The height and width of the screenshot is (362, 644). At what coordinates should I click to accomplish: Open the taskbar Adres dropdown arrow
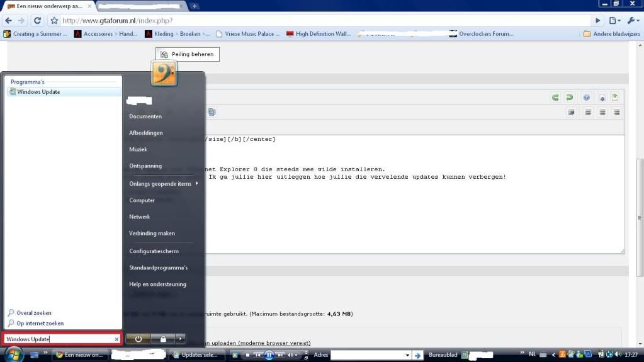(407, 355)
